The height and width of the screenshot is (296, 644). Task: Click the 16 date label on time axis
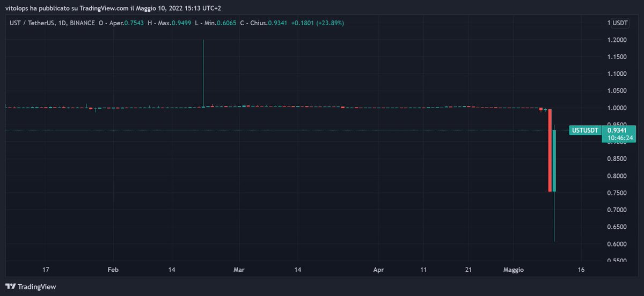[581, 269]
